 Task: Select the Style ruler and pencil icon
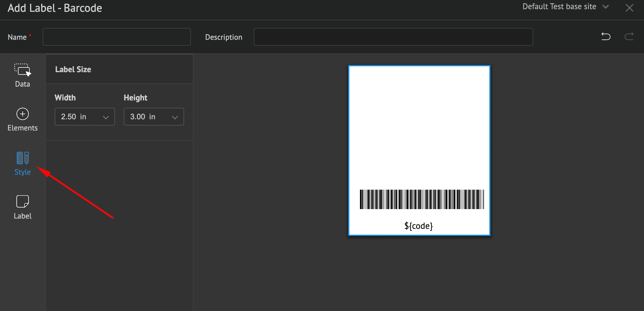22,158
